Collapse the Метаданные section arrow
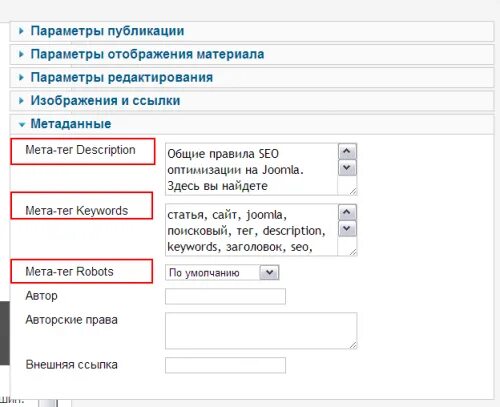This screenshot has height=407, width=500. 22,125
